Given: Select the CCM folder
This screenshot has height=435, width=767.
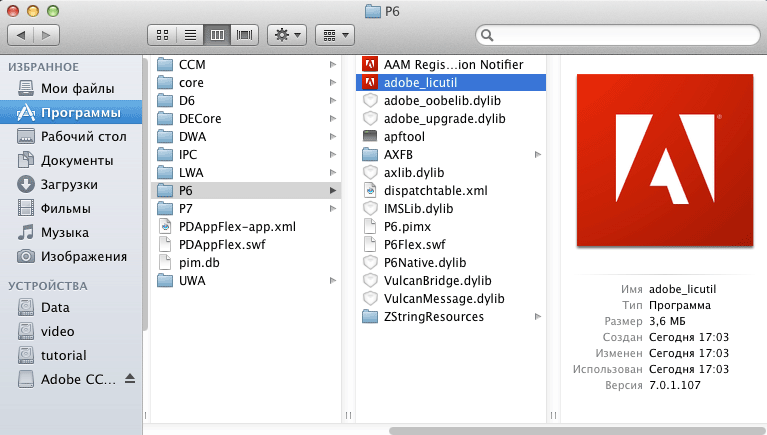Looking at the screenshot, I should pyautogui.click(x=246, y=65).
